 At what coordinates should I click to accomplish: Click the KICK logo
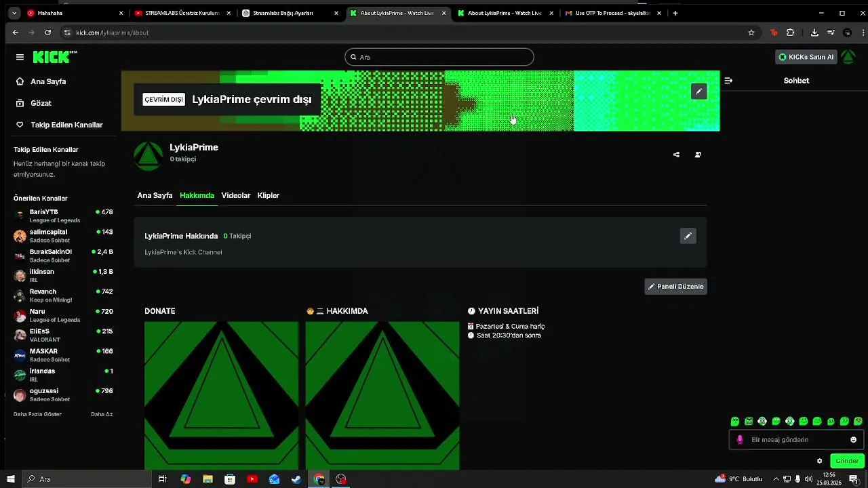tap(55, 57)
